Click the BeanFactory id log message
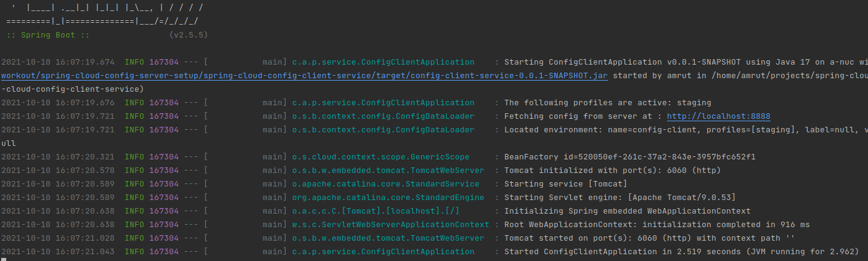 coord(629,157)
